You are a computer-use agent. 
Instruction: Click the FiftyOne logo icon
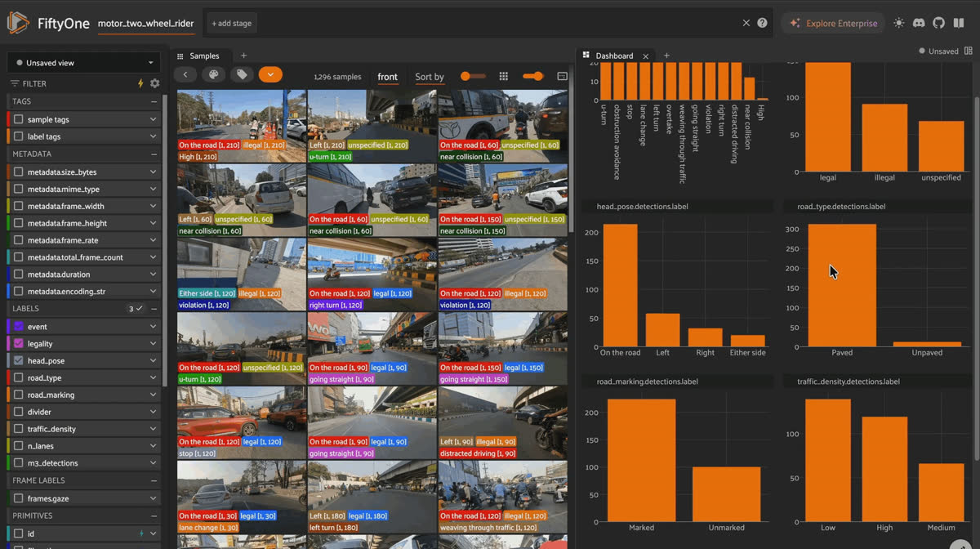(x=18, y=23)
